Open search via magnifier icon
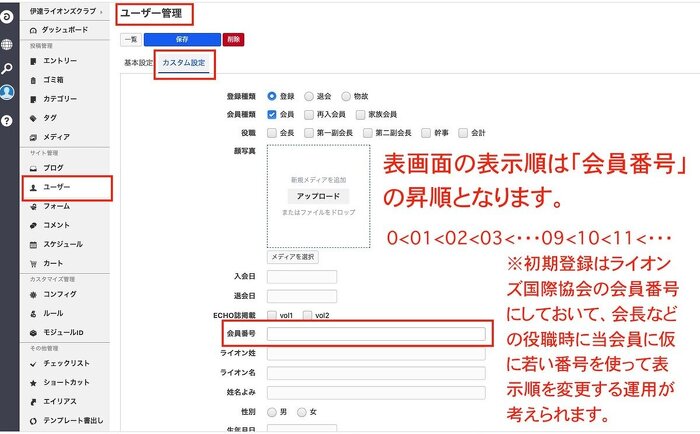This screenshot has height=434, width=700. (8, 68)
